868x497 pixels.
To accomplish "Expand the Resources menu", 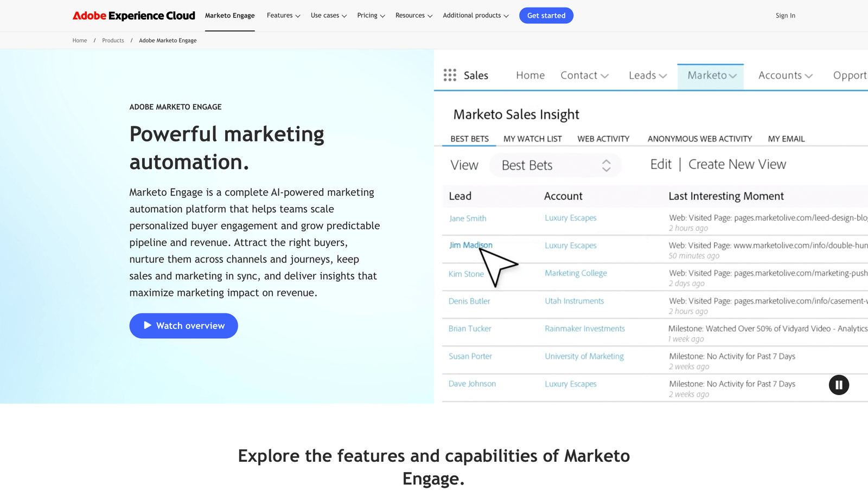I will click(414, 16).
